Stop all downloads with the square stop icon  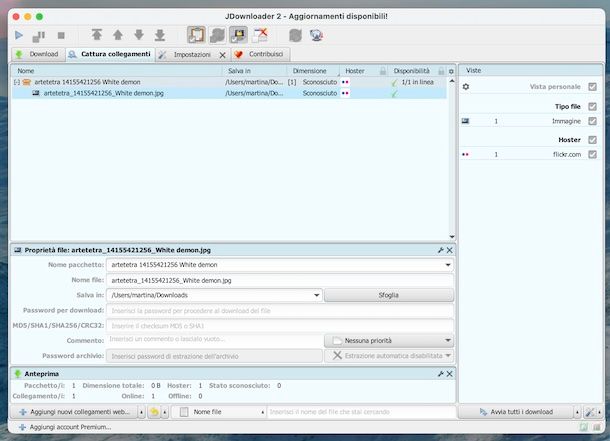[61, 36]
